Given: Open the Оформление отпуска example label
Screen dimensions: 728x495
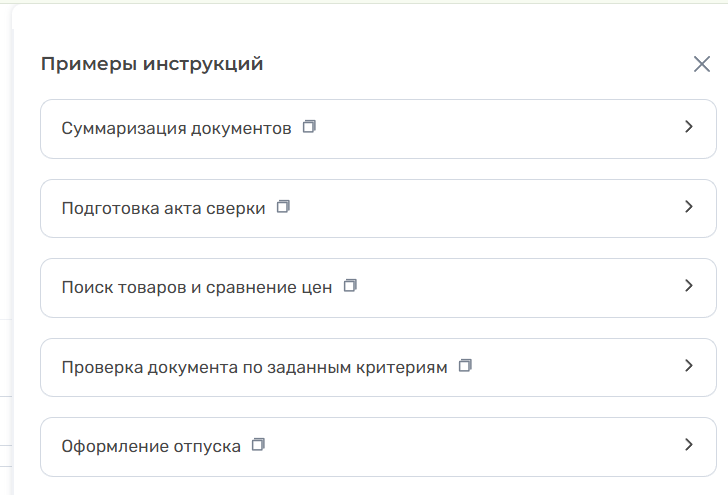Looking at the screenshot, I should pos(151,446).
